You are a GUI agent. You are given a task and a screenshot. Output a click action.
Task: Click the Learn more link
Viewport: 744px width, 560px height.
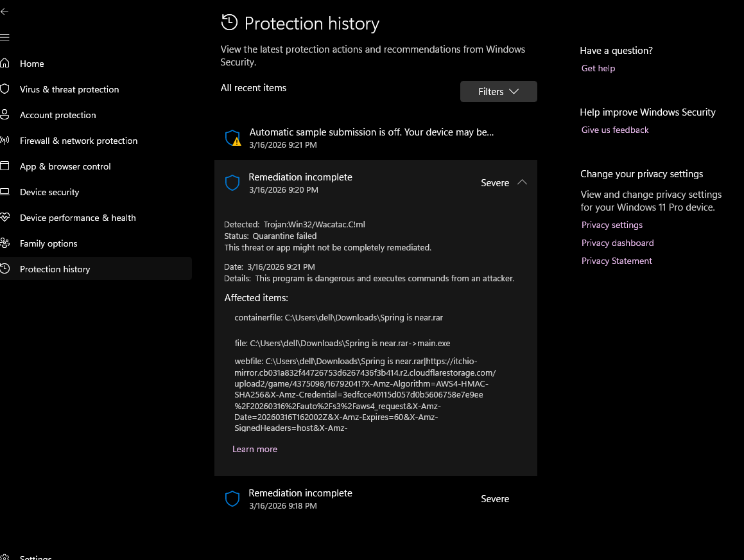255,449
